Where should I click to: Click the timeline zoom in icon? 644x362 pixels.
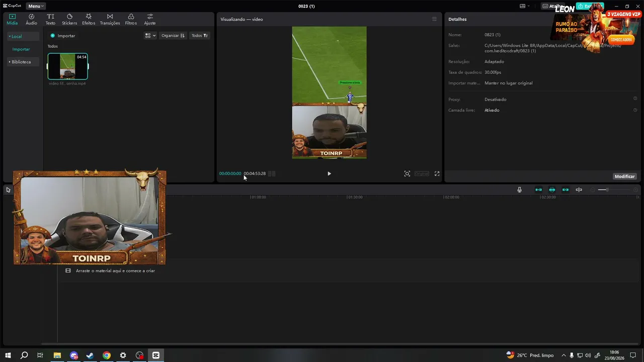click(x=636, y=190)
